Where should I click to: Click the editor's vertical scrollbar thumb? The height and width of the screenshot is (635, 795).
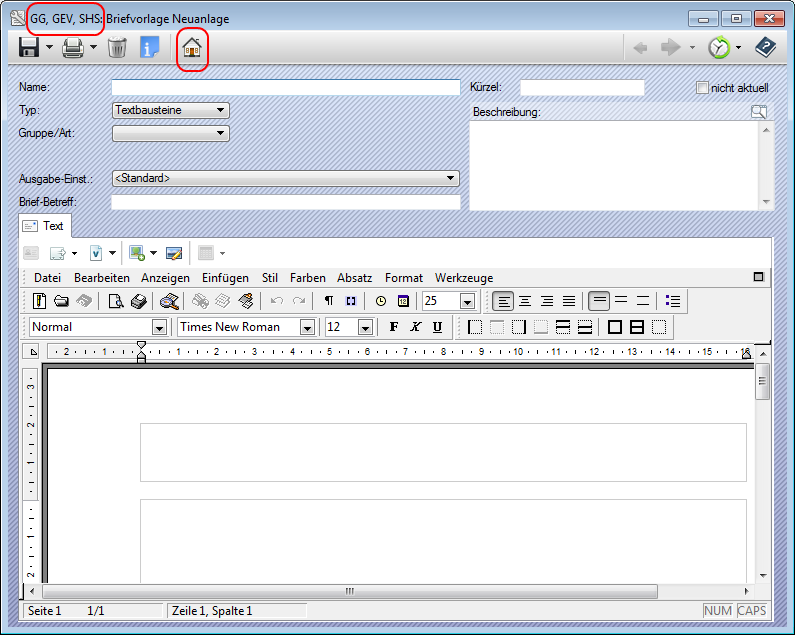point(762,382)
